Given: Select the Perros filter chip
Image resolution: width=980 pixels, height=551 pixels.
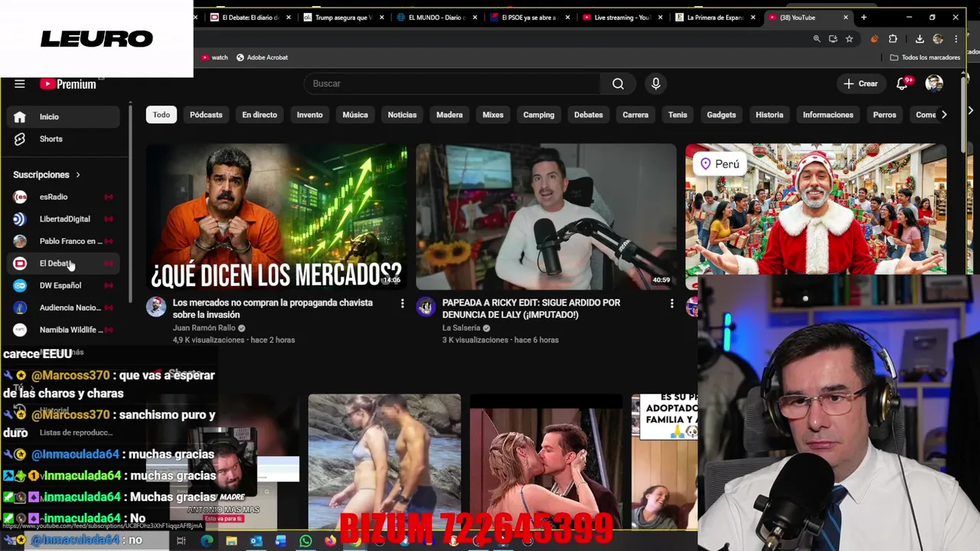Looking at the screenshot, I should click(884, 115).
